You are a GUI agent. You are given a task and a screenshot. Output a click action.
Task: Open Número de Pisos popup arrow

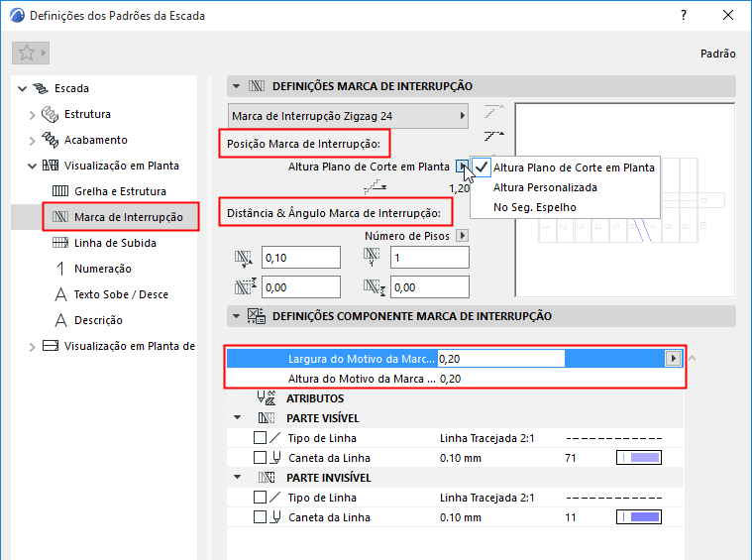463,236
